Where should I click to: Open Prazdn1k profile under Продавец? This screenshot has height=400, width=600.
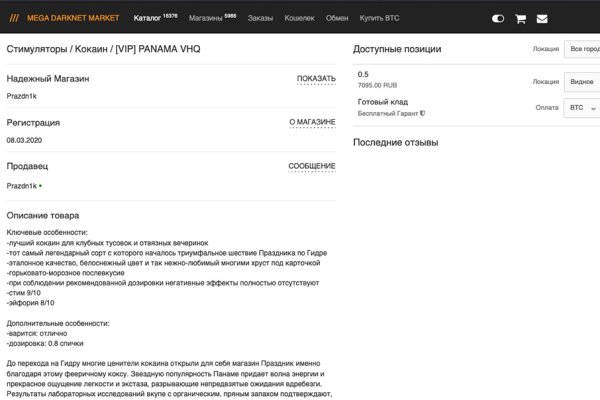tap(21, 186)
